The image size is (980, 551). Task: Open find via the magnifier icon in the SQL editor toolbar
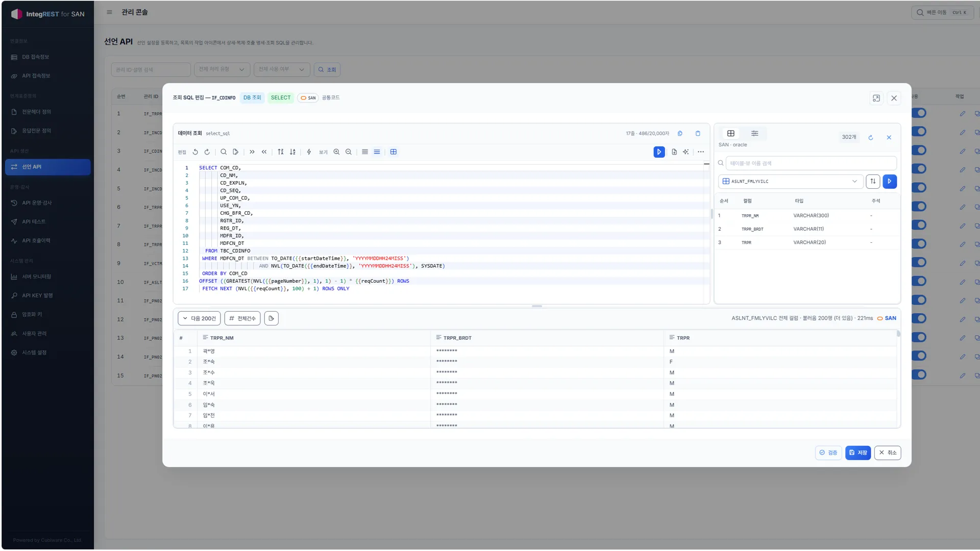pos(224,152)
